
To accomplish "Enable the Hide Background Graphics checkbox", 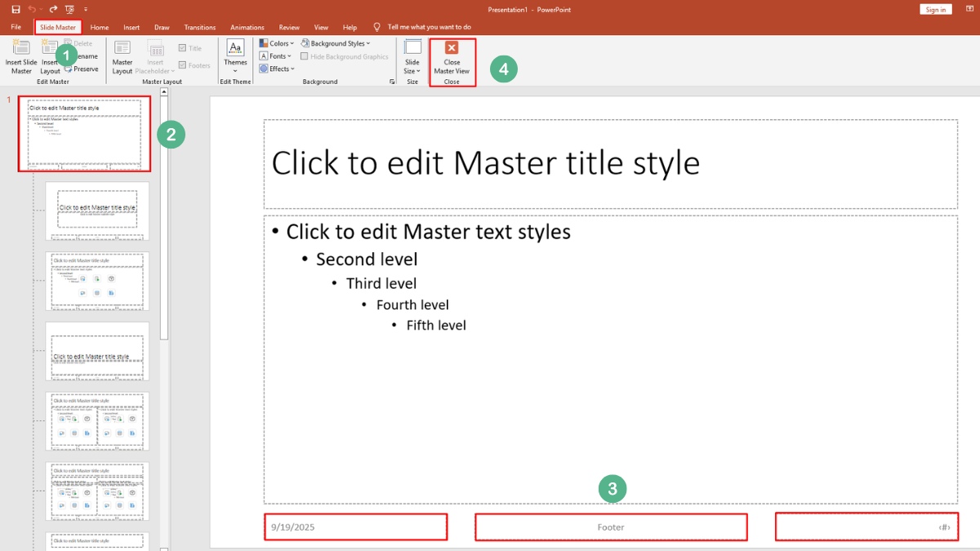I will (305, 57).
